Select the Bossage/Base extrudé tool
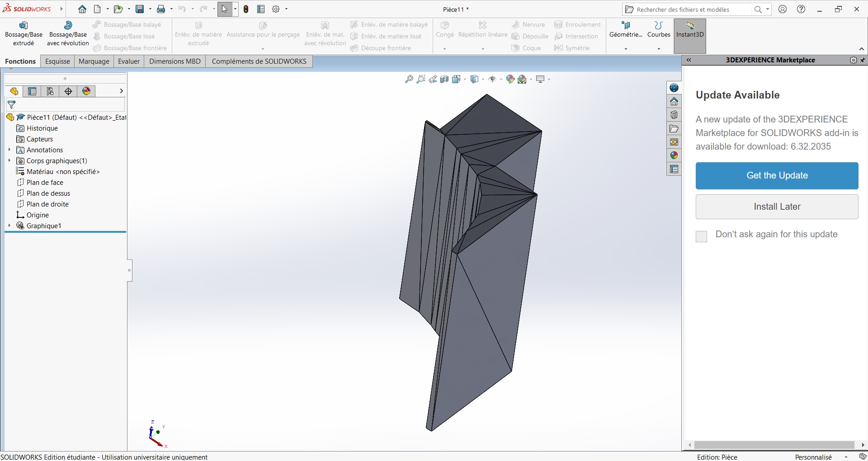 pos(24,34)
